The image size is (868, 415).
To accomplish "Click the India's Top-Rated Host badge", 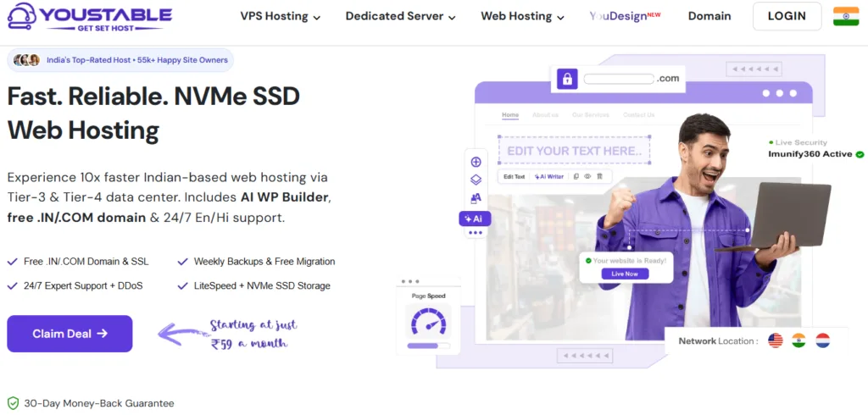I will [x=120, y=60].
